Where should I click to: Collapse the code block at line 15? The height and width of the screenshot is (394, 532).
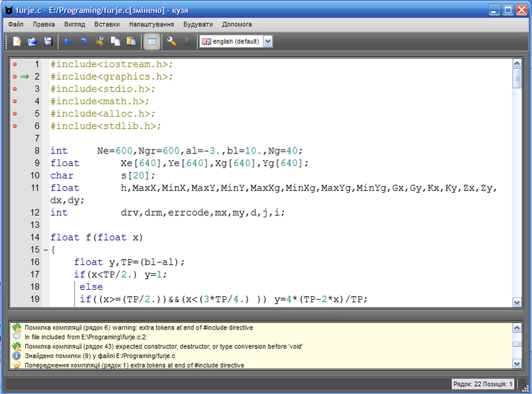tap(46, 250)
